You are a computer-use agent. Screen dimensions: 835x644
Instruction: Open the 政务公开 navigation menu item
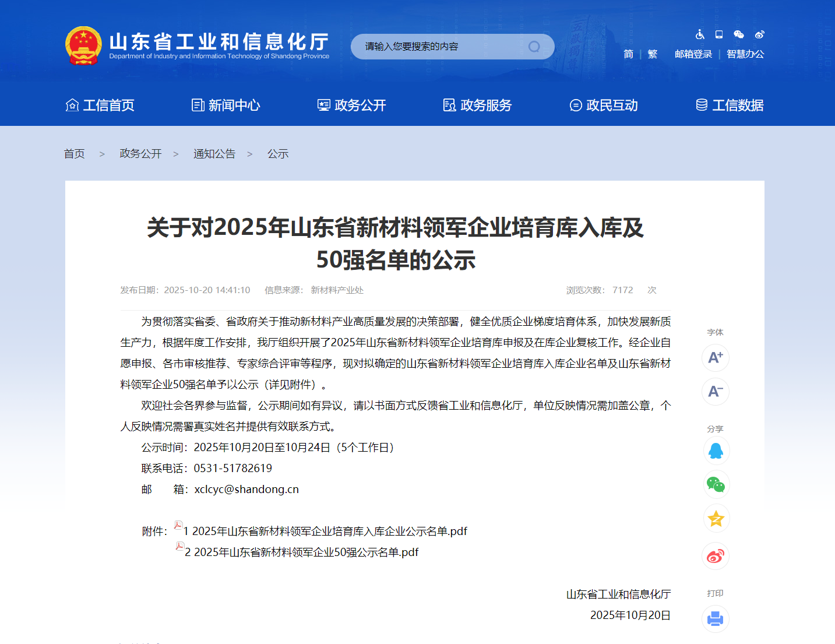pos(352,105)
